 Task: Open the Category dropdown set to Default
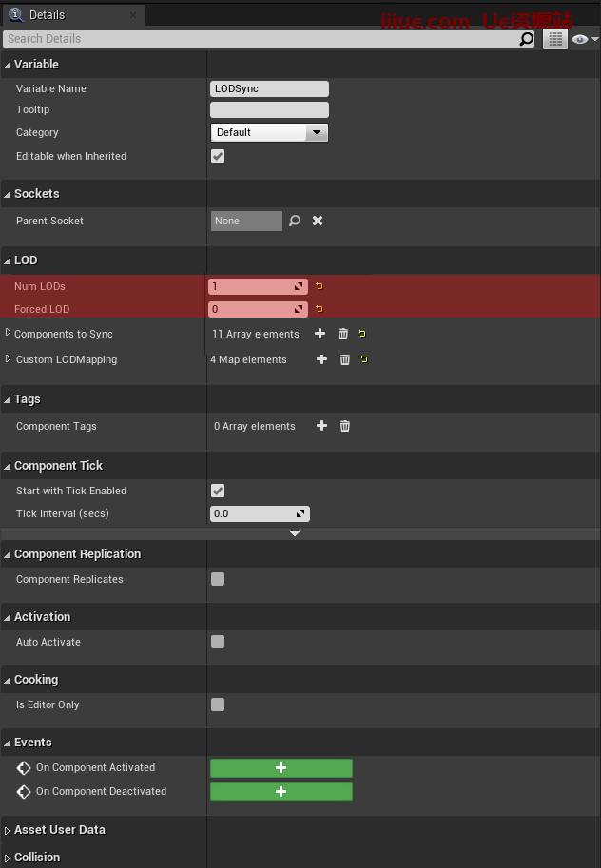pyautogui.click(x=269, y=132)
